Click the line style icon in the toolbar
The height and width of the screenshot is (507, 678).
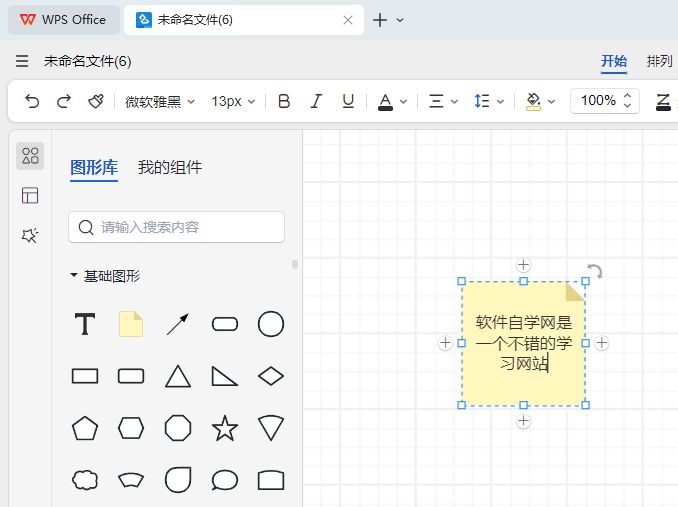[663, 102]
